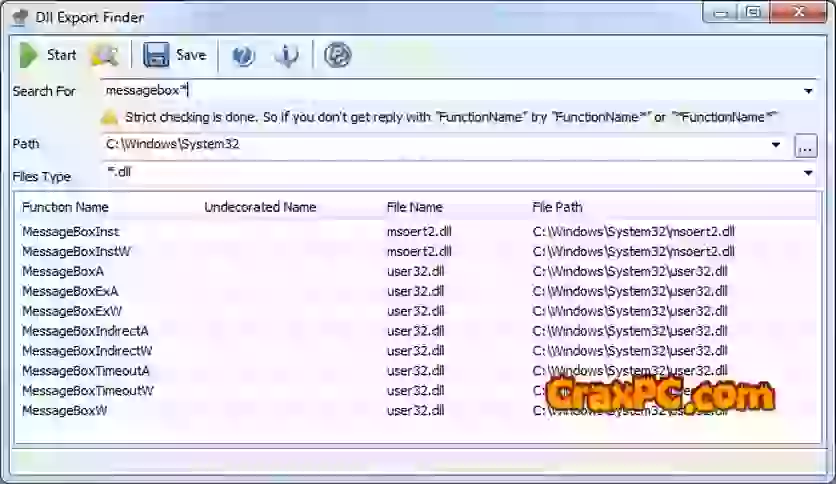Click the browse button with three dots

click(x=806, y=146)
